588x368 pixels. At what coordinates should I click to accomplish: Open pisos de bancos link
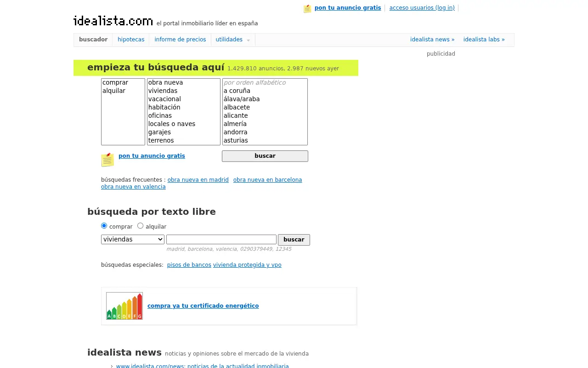click(x=189, y=265)
